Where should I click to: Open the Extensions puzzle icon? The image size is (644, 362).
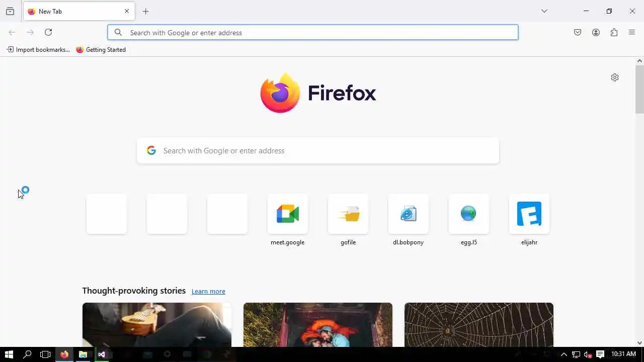(x=614, y=32)
